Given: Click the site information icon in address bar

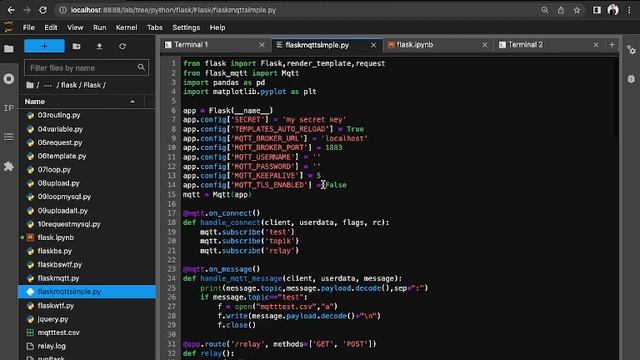Looking at the screenshot, I should coord(63,10).
